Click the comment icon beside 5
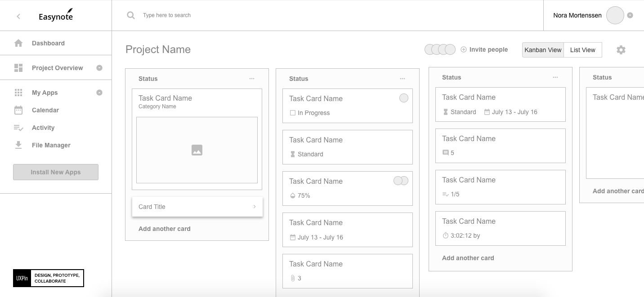The width and height of the screenshot is (644, 297). point(446,153)
